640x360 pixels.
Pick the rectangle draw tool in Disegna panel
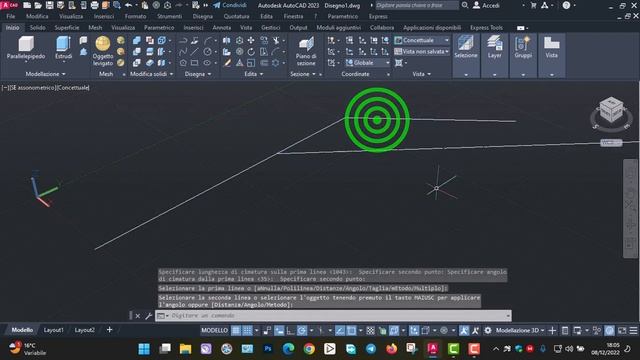195,63
